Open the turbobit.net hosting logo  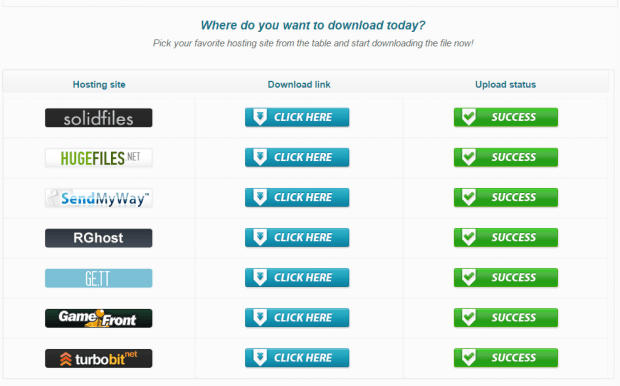tap(98, 358)
